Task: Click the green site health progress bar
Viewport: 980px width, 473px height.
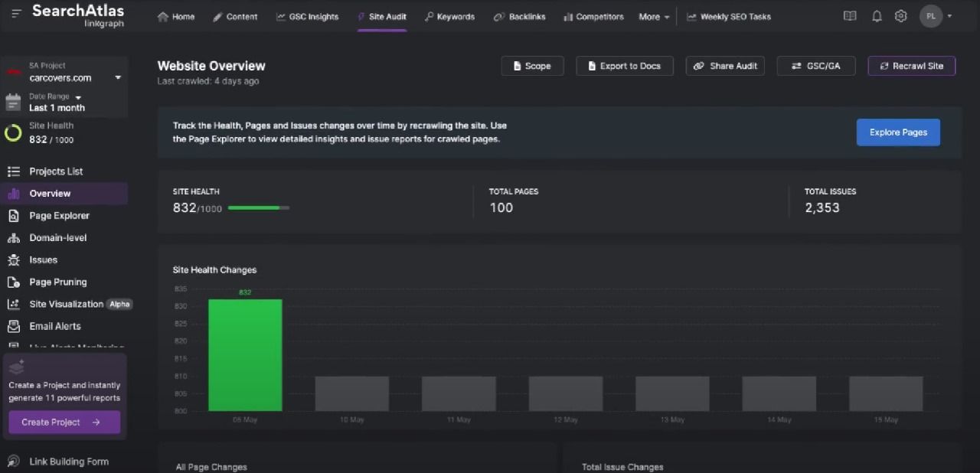Action: (x=259, y=207)
